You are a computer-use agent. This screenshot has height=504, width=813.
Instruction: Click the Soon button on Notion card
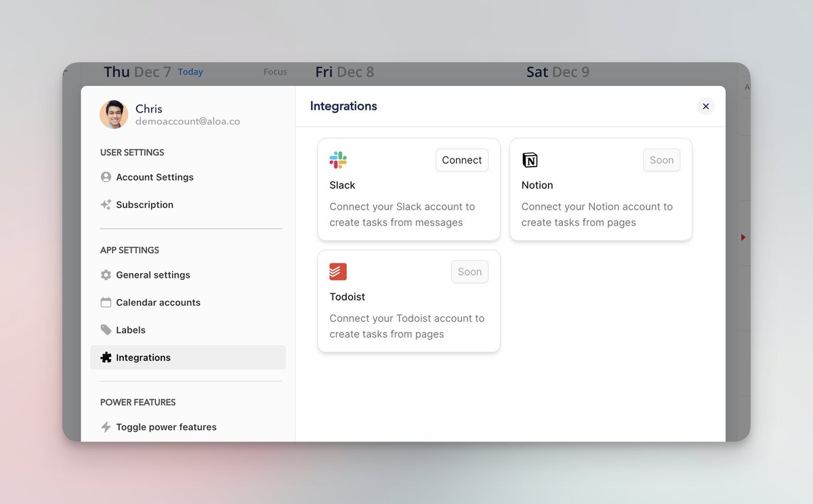(662, 160)
